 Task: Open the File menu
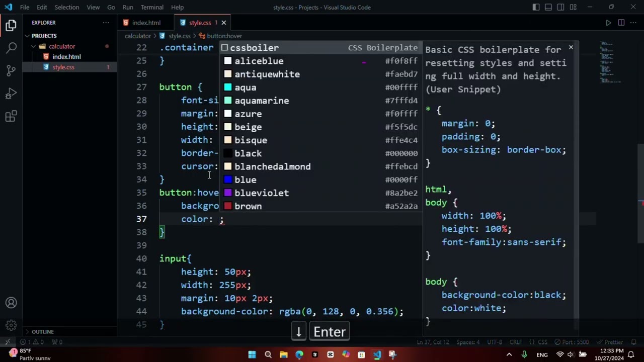24,7
